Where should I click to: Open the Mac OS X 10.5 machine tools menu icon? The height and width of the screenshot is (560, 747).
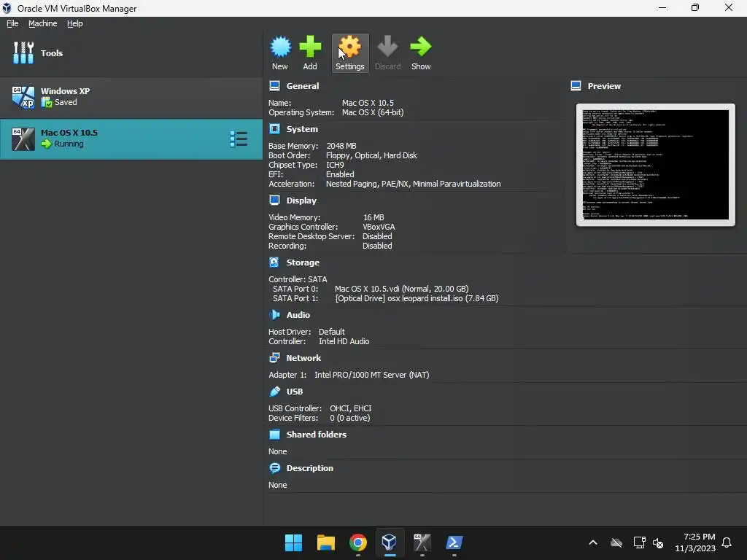(239, 139)
